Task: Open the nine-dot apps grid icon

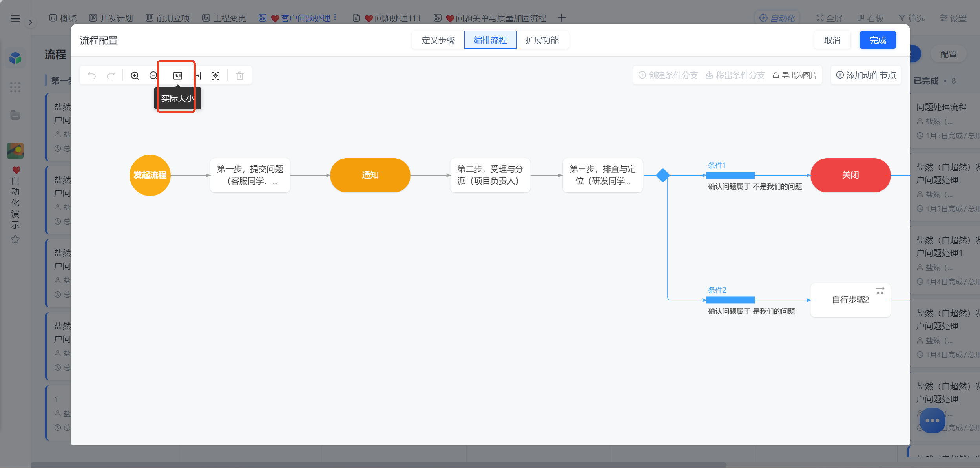Action: [15, 87]
